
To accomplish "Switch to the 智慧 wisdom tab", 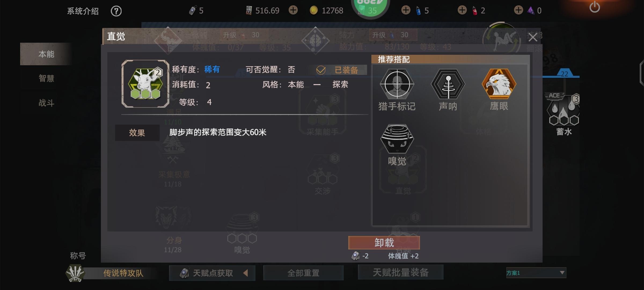I will 46,78.
